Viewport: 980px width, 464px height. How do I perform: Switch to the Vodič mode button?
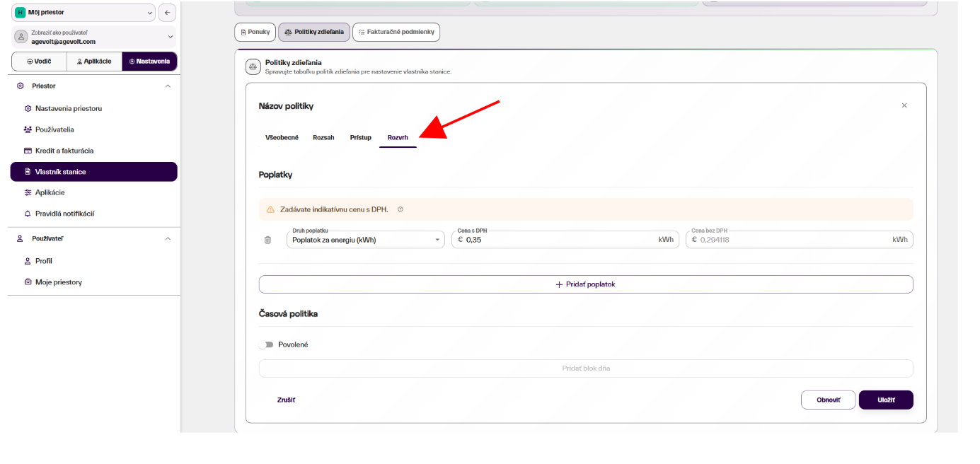39,62
